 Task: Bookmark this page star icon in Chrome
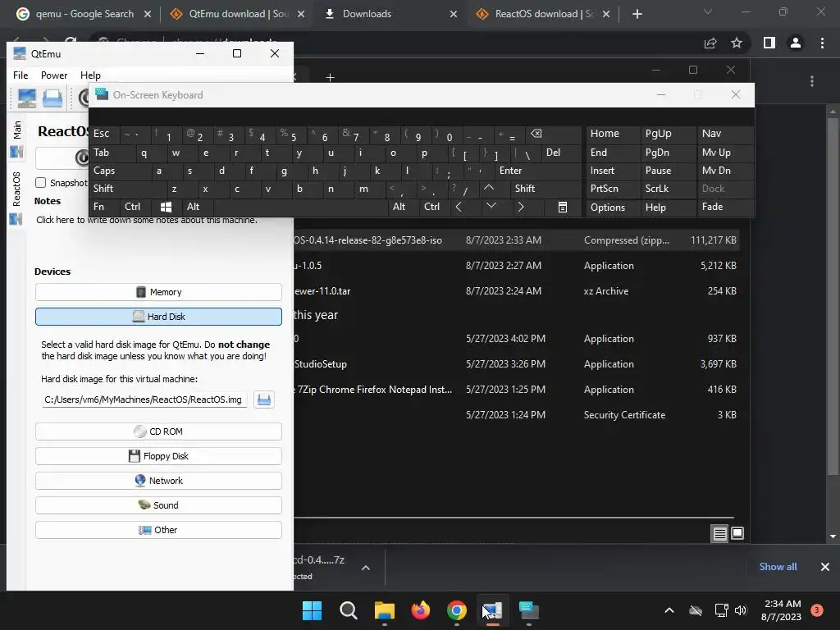tap(737, 43)
